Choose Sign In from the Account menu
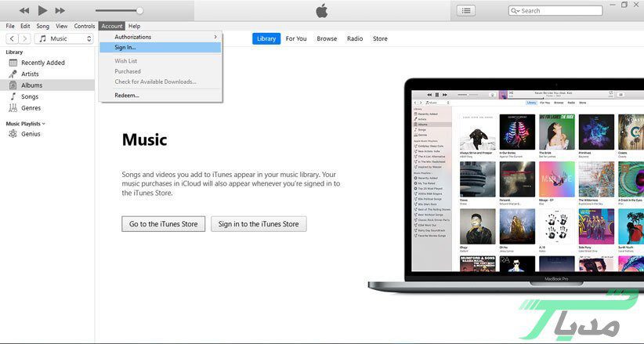 (125, 48)
